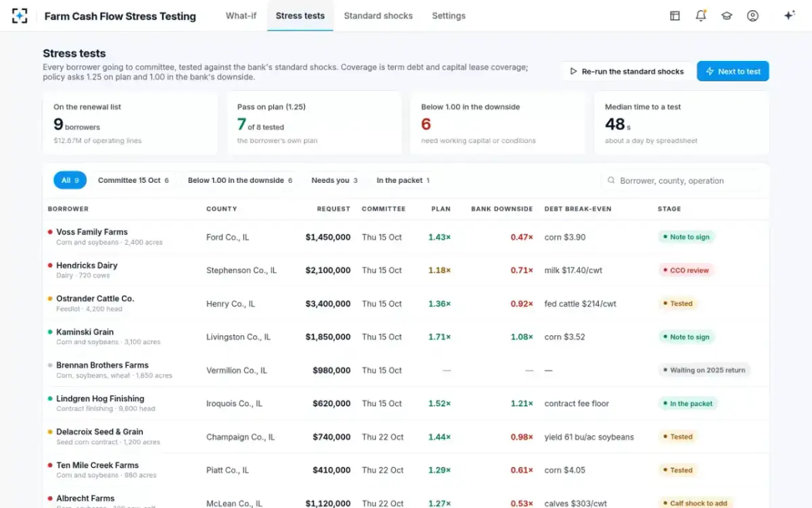Click the Waiting on 2025 return badge
Screen dimensions: 812x508
704,371
